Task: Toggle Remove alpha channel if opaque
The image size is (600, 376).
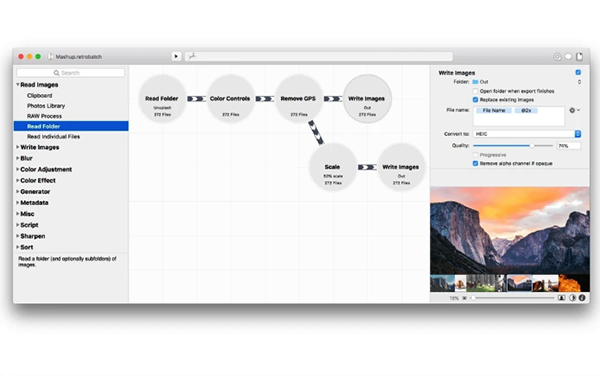Action: [x=475, y=163]
